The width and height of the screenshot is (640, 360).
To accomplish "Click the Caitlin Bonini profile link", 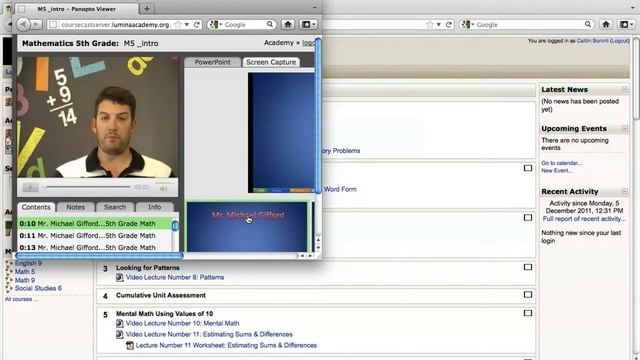I will 592,41.
